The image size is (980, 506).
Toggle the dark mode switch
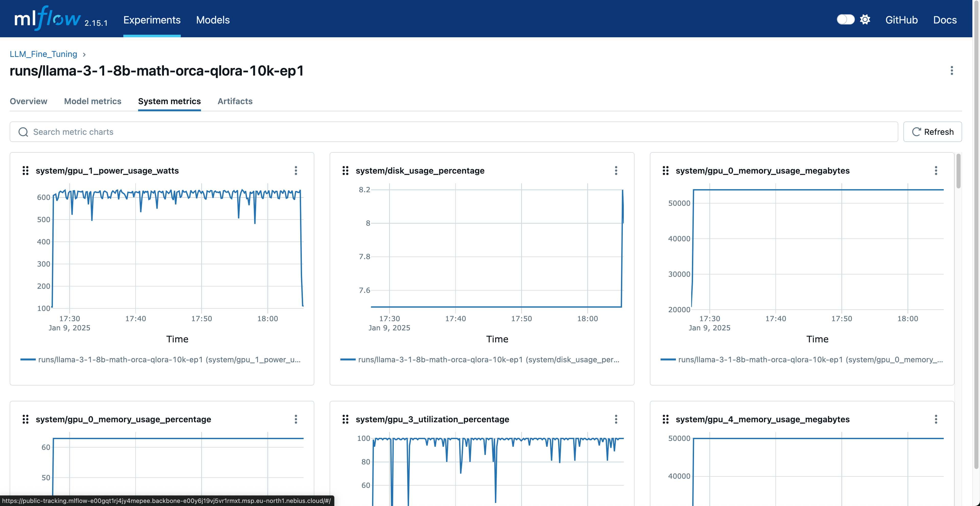845,19
